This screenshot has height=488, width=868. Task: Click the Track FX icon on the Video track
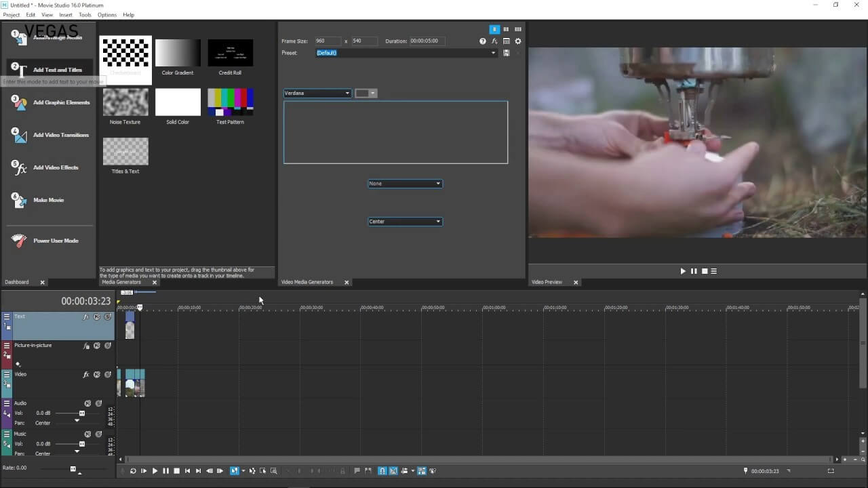pyautogui.click(x=86, y=375)
